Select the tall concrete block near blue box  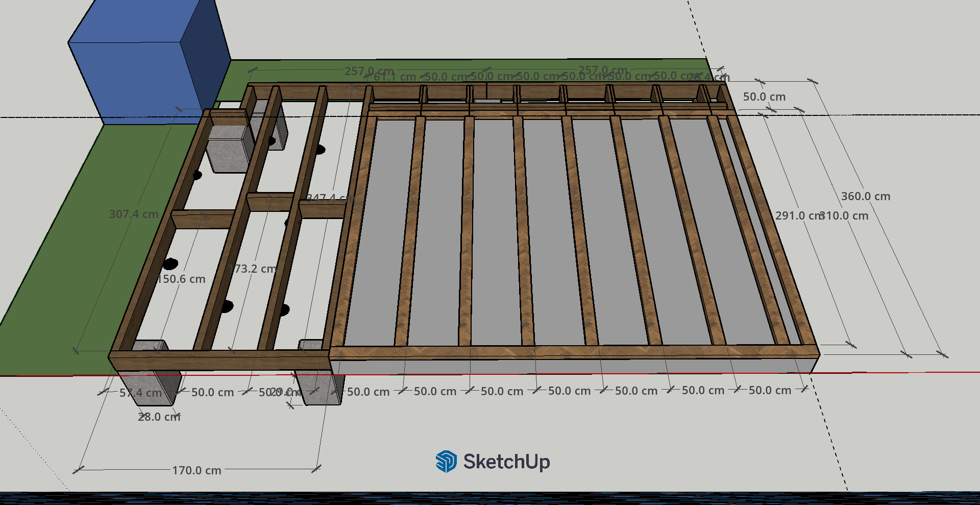pos(228,148)
